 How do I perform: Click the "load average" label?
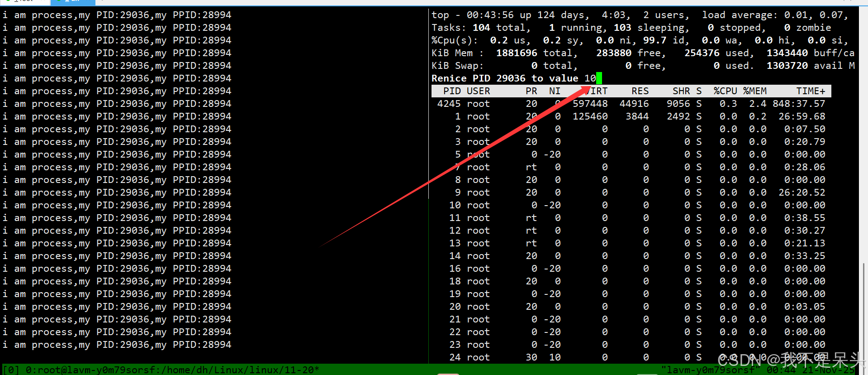pyautogui.click(x=737, y=15)
